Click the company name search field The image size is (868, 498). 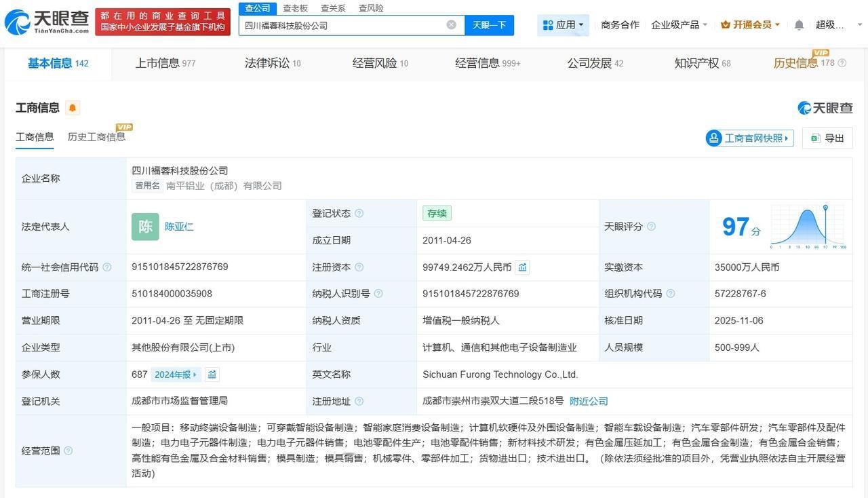coord(342,25)
